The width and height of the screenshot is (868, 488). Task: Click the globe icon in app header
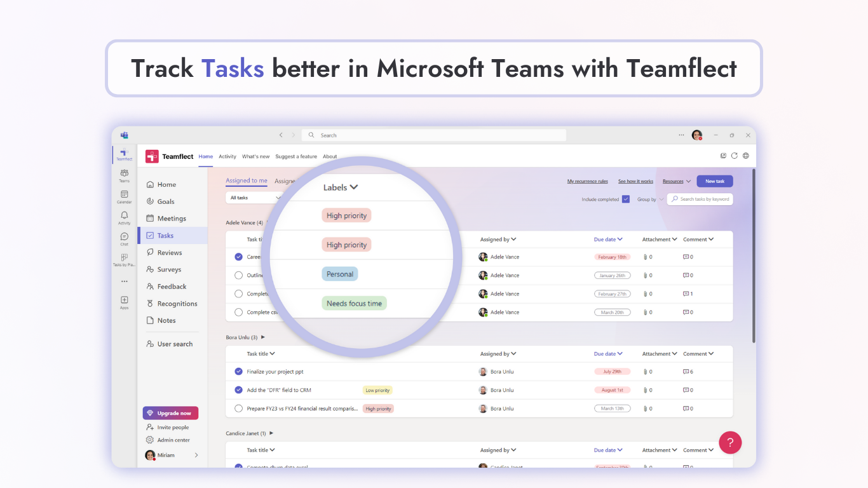(x=746, y=156)
